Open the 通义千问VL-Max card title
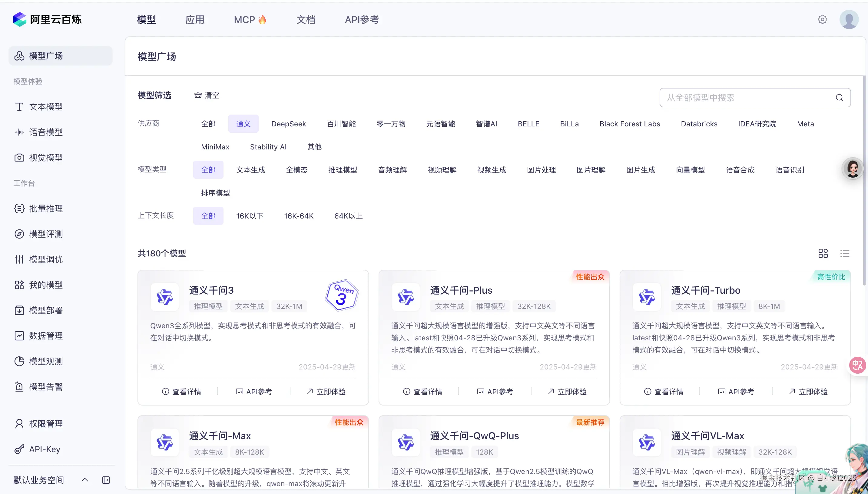The height and width of the screenshot is (494, 868). point(707,436)
